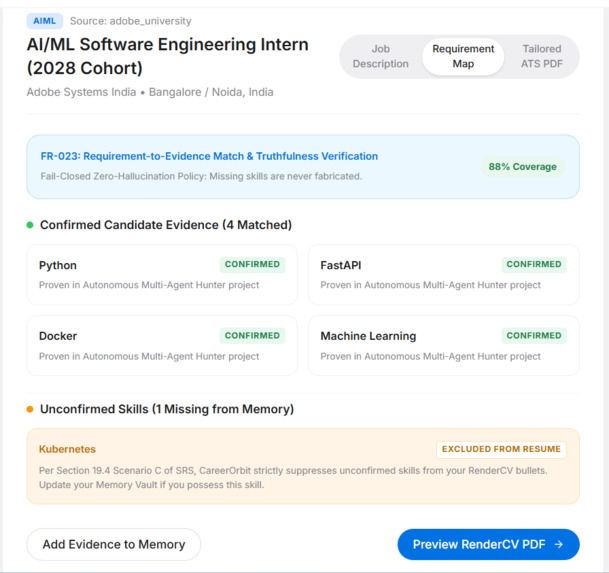
Task: Click the Docker card's project evidence description
Action: click(149, 357)
